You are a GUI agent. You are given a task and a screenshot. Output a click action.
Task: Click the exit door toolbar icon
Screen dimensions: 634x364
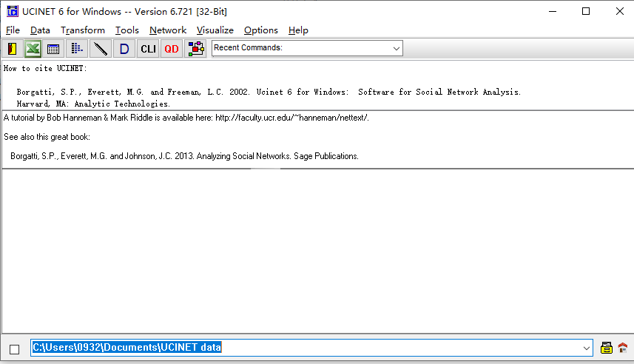click(12, 49)
